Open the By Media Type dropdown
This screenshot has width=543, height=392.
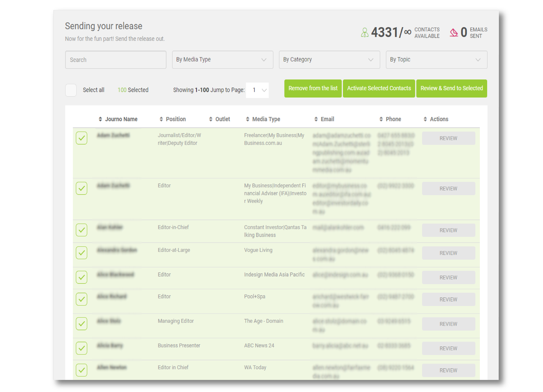click(222, 60)
